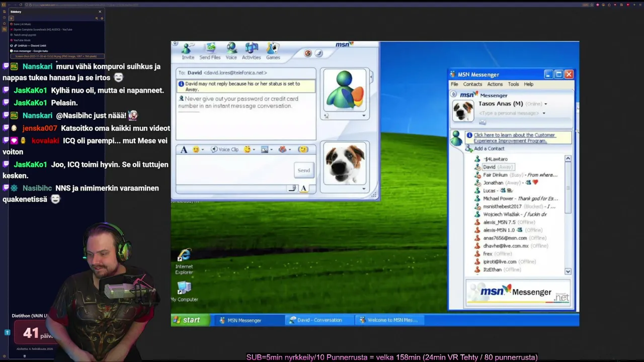
Task: Open the Actions menu
Action: (x=495, y=84)
